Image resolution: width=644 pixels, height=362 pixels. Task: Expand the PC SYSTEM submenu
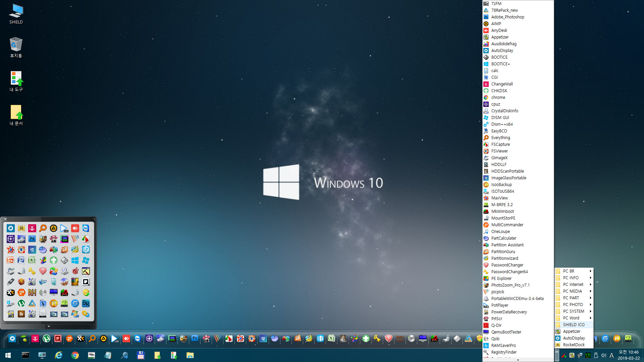(574, 311)
